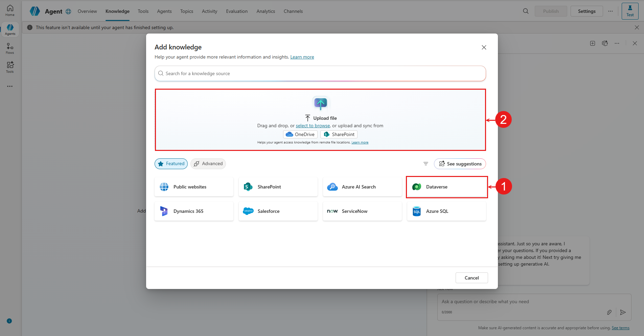The image size is (644, 336).
Task: Start a new conversation in test panel
Action: (593, 43)
